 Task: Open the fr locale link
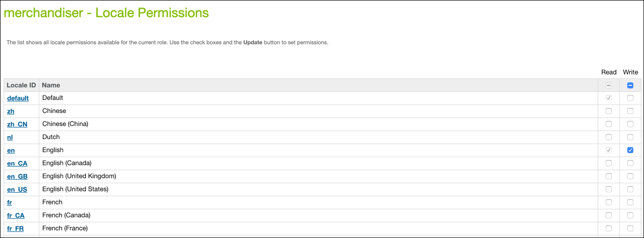[x=10, y=202]
